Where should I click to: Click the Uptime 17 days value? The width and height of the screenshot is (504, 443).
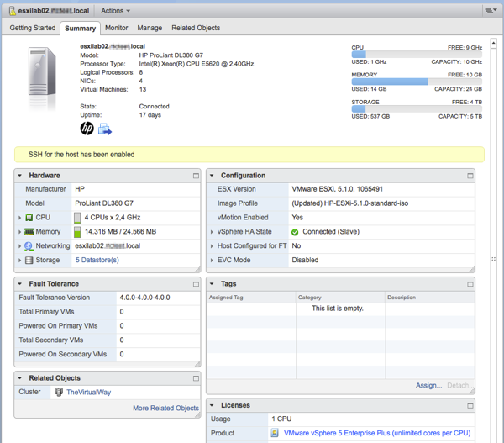(x=150, y=115)
